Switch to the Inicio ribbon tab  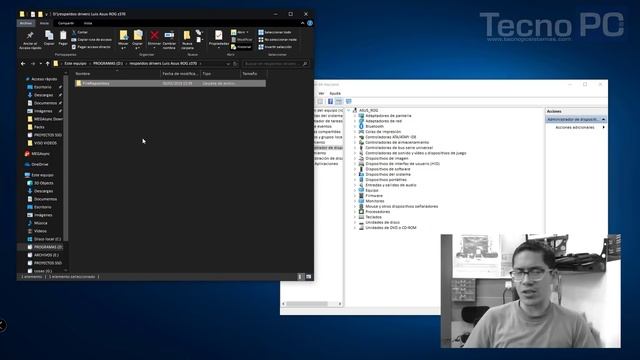click(x=44, y=23)
